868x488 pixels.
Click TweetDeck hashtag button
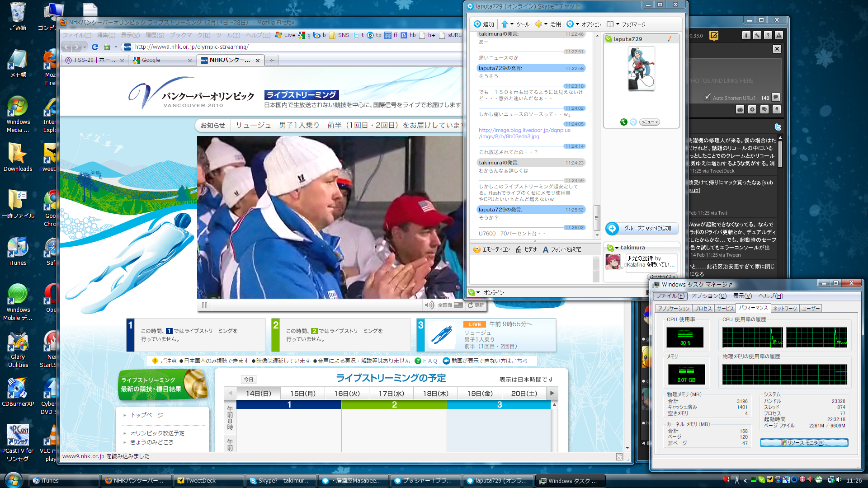coord(776,109)
